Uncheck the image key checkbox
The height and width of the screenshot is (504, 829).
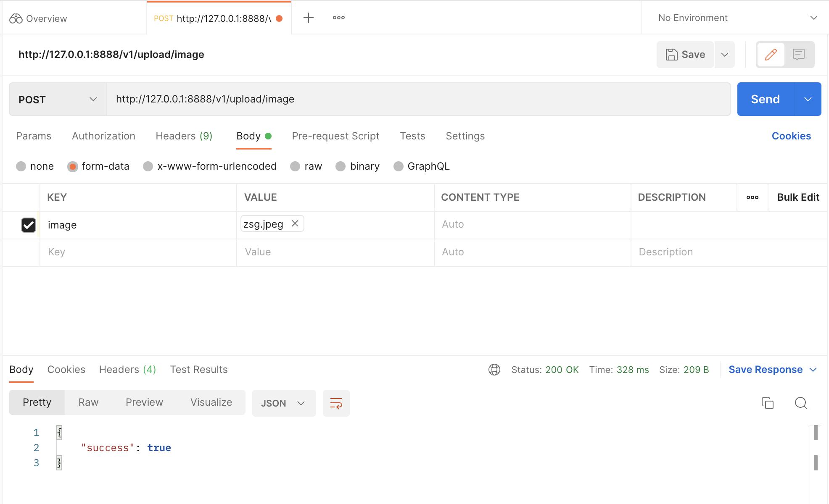point(29,225)
